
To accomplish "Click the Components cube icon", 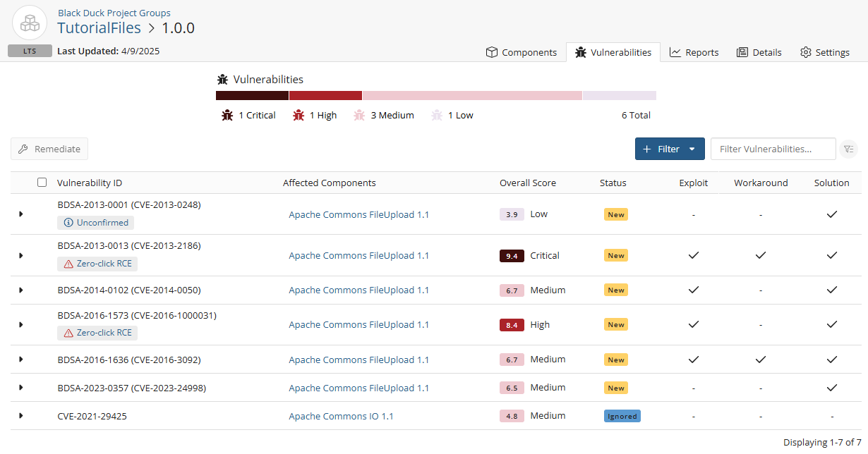I will (x=490, y=51).
